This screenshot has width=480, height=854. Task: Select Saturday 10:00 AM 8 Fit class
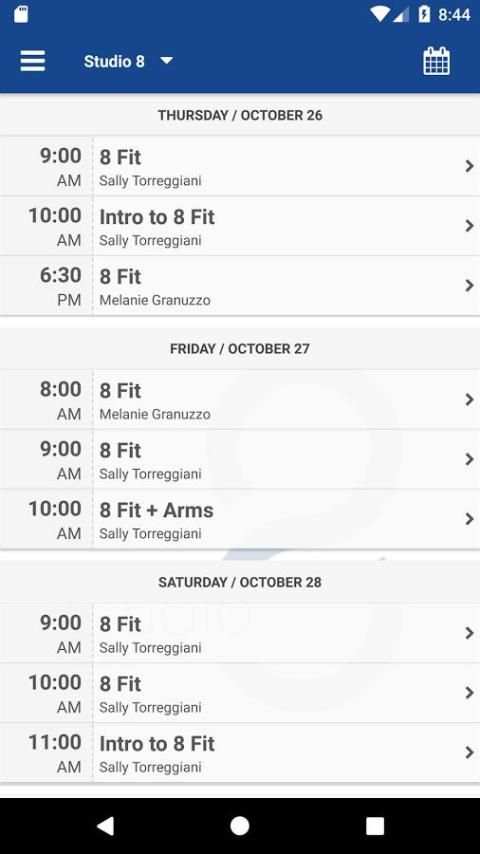pos(240,693)
